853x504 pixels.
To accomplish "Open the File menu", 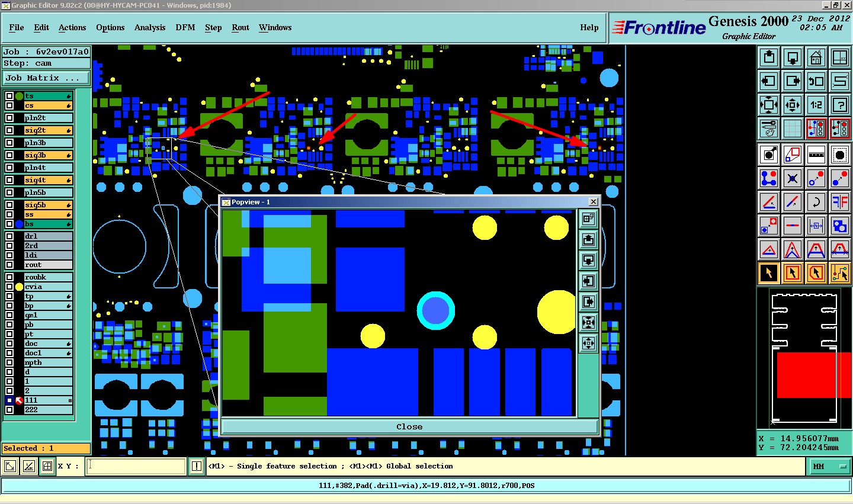I will 17,27.
